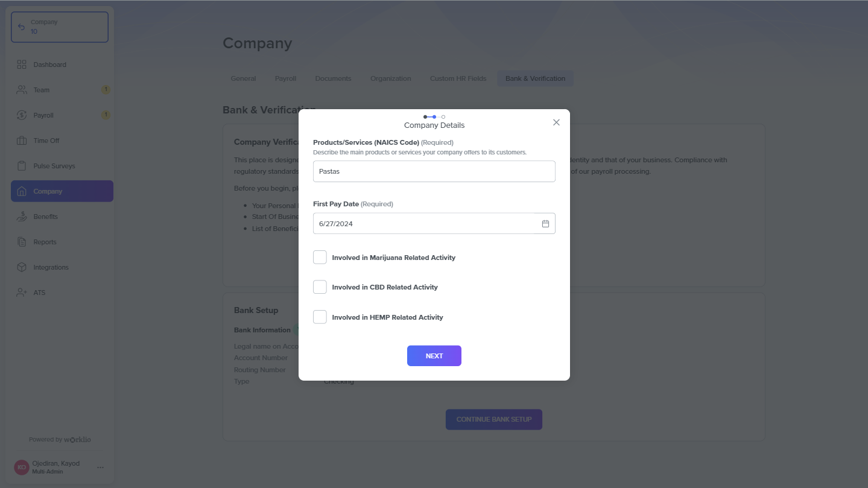Tick Involved in HEMP Related Activity checkbox
This screenshot has width=868, height=488.
click(320, 317)
